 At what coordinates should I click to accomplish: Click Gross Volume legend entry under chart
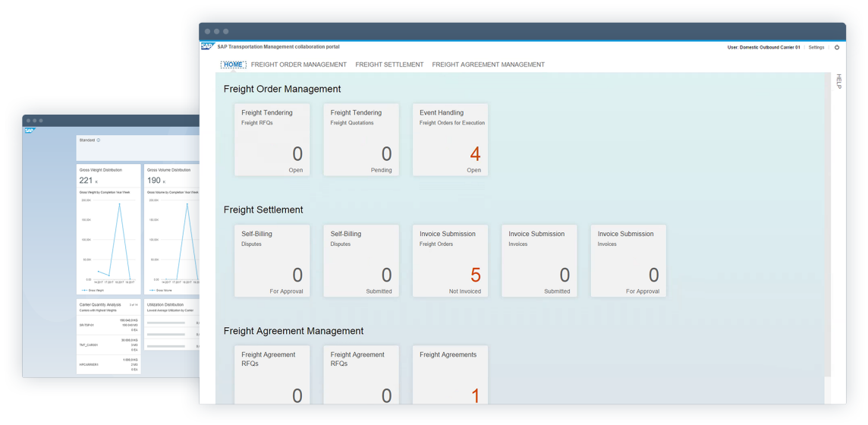(159, 290)
